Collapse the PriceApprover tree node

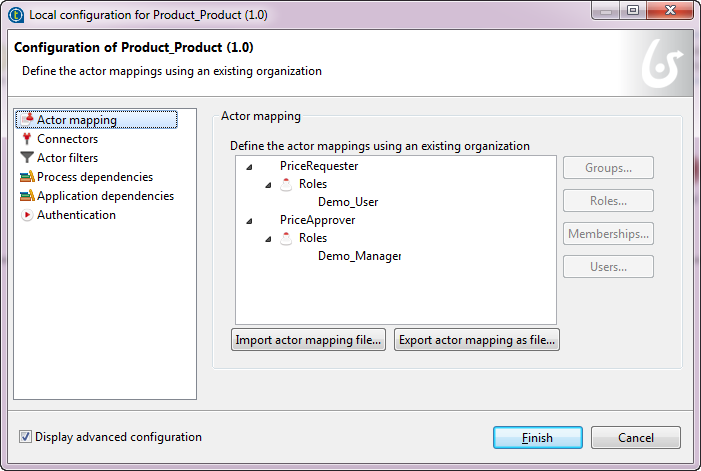point(249,221)
